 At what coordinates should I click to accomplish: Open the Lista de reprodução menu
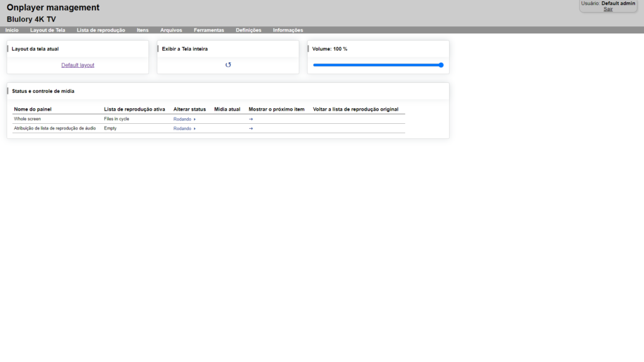pos(101,30)
